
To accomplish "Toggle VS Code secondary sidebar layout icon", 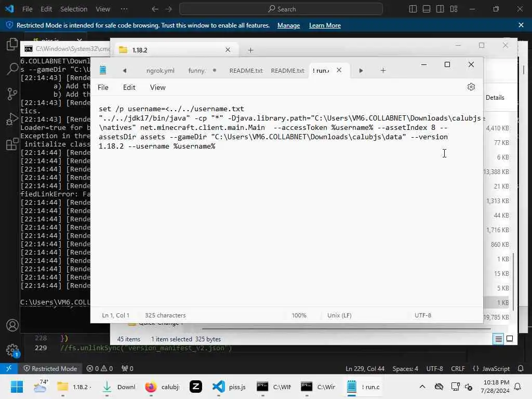I will [x=440, y=9].
